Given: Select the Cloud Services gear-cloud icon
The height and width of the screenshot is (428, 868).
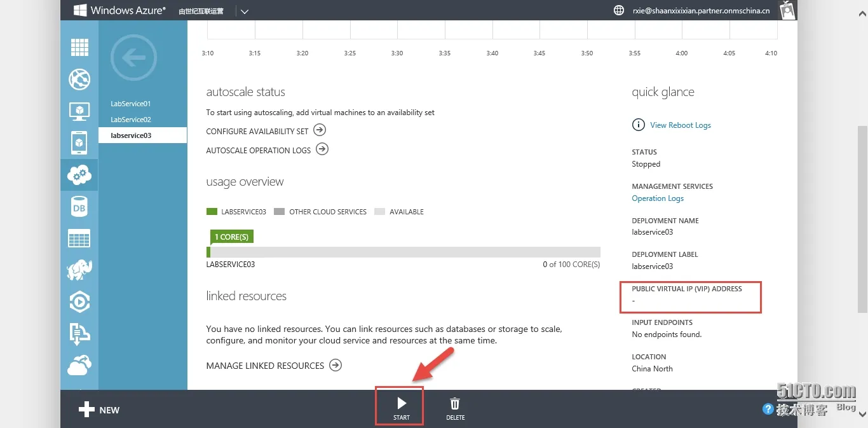Looking at the screenshot, I should pyautogui.click(x=79, y=174).
